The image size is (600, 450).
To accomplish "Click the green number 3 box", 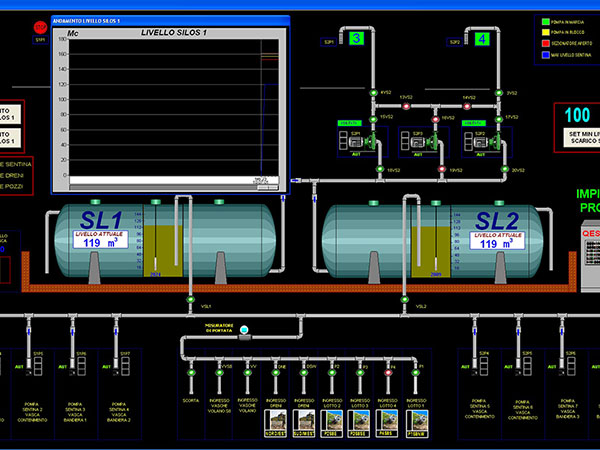I will pyautogui.click(x=356, y=40).
